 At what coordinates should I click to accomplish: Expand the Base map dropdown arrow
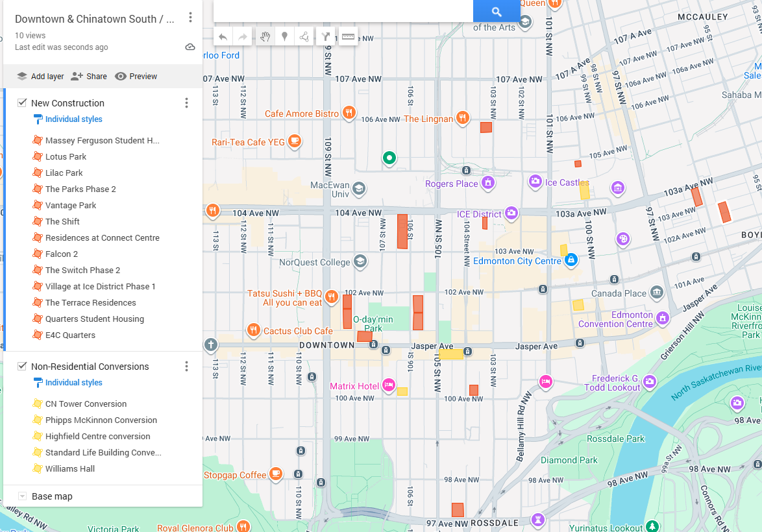[x=22, y=496]
